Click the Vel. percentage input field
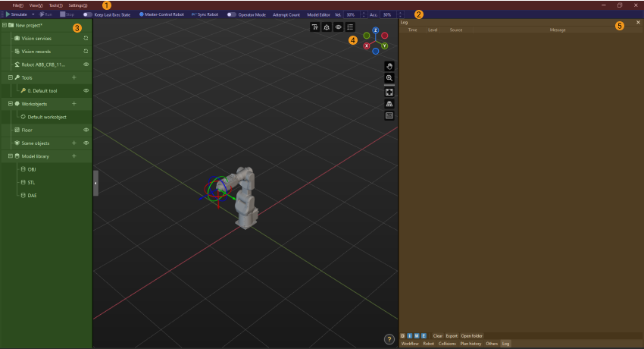This screenshot has width=644, height=349. 352,14
